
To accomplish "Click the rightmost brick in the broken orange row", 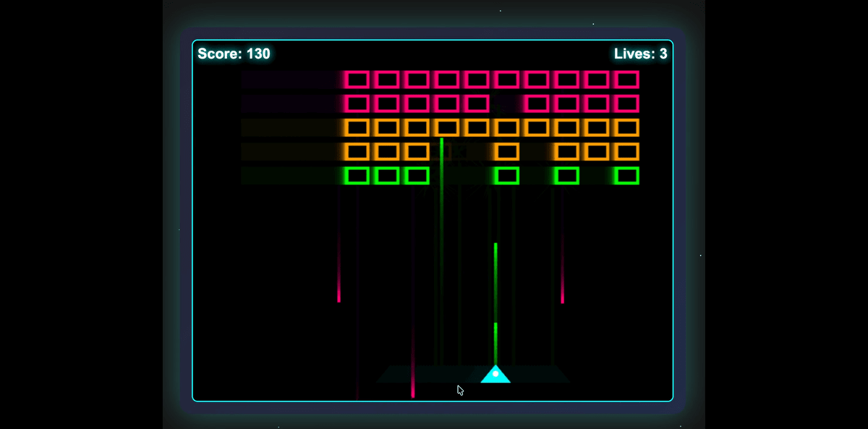I will click(x=627, y=152).
